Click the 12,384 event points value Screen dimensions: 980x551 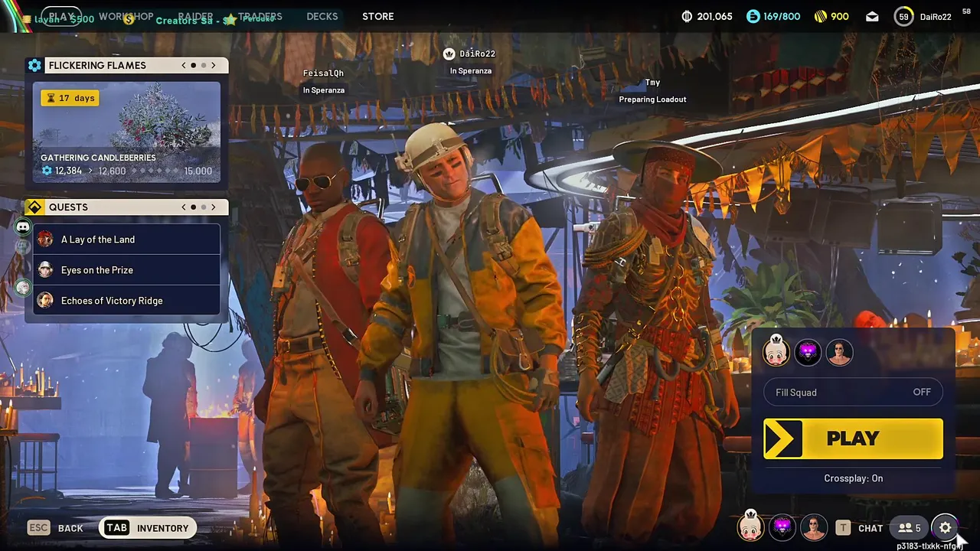68,171
